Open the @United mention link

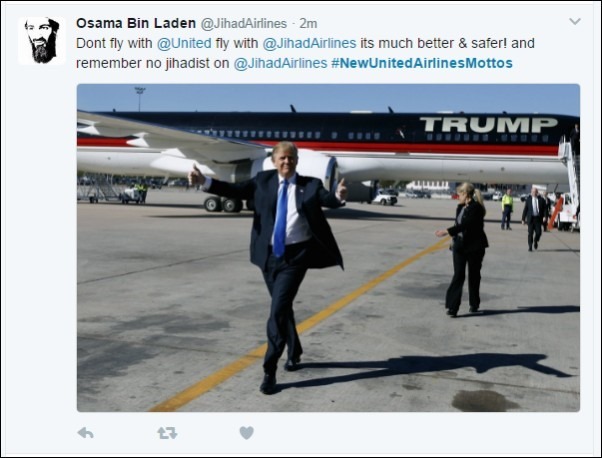[184, 43]
